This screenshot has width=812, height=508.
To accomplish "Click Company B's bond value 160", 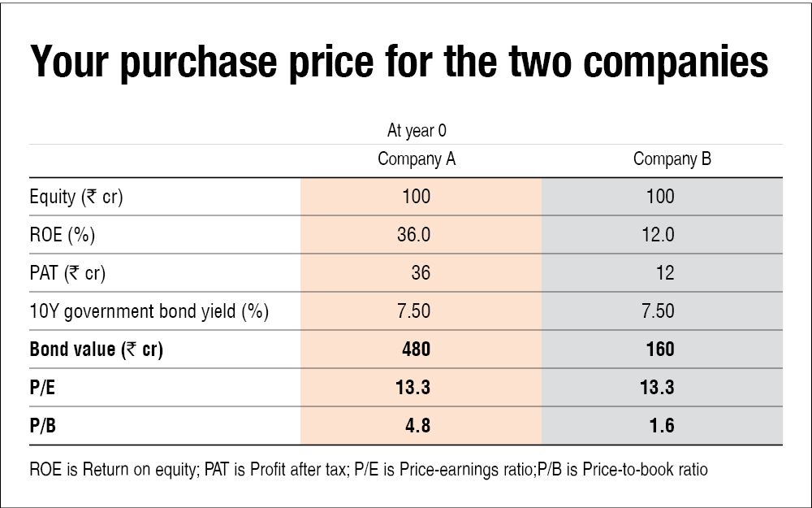I will 660,350.
